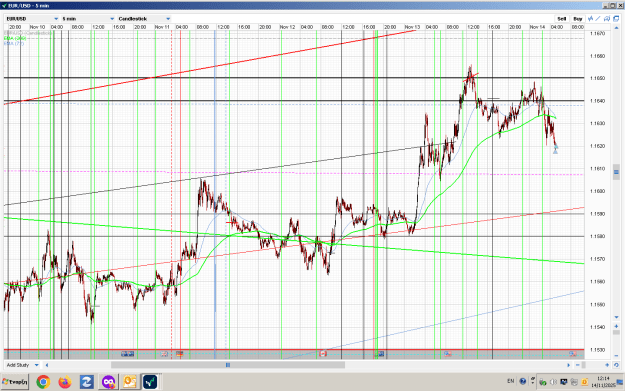Click the 1.1590 price axis label
The width and height of the screenshot is (625, 391).
coord(597,214)
